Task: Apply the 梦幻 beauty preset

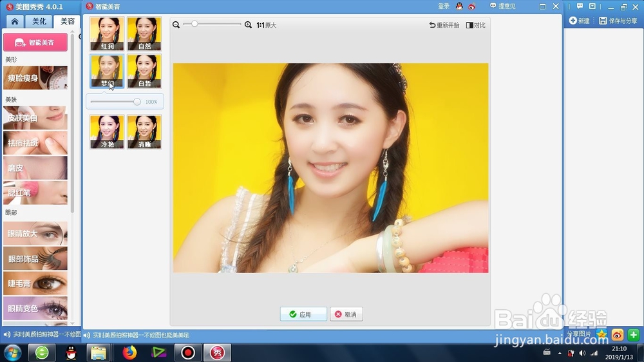Action: click(x=107, y=71)
